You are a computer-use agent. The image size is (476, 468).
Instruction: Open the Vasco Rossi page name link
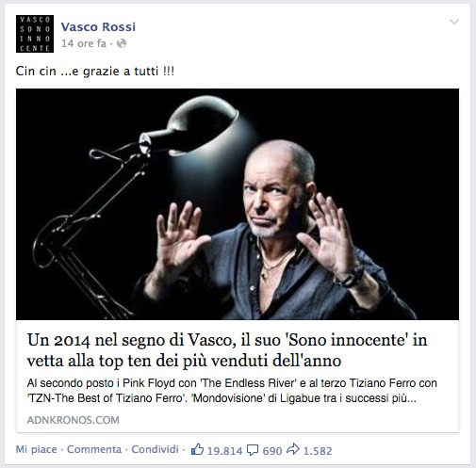pyautogui.click(x=98, y=27)
